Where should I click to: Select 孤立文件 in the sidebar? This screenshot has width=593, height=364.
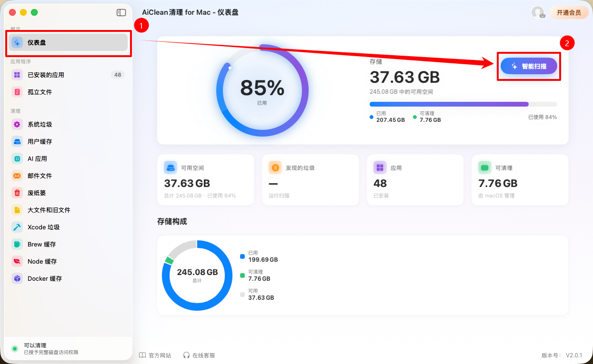pyautogui.click(x=68, y=92)
